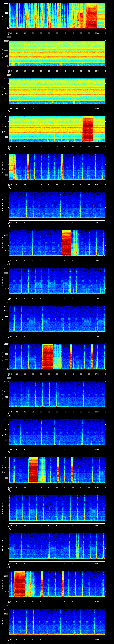Image resolution: width=114 pixels, height=644 pixels.
Task: Click the 31:00 time tick label
Action: 97,147
